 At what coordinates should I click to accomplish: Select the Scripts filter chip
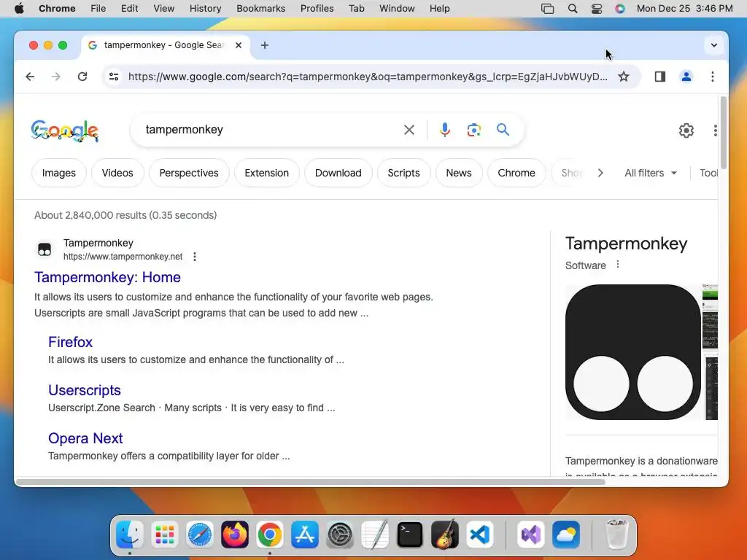[403, 173]
